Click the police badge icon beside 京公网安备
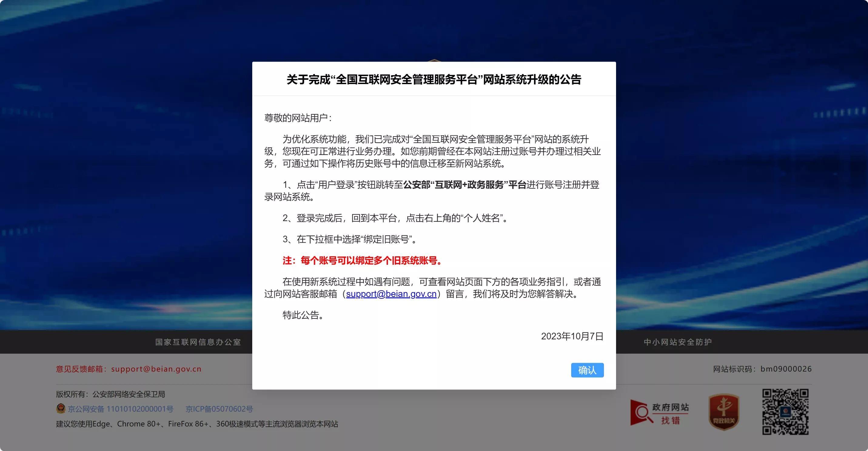Screen dimensions: 868x451 point(61,408)
